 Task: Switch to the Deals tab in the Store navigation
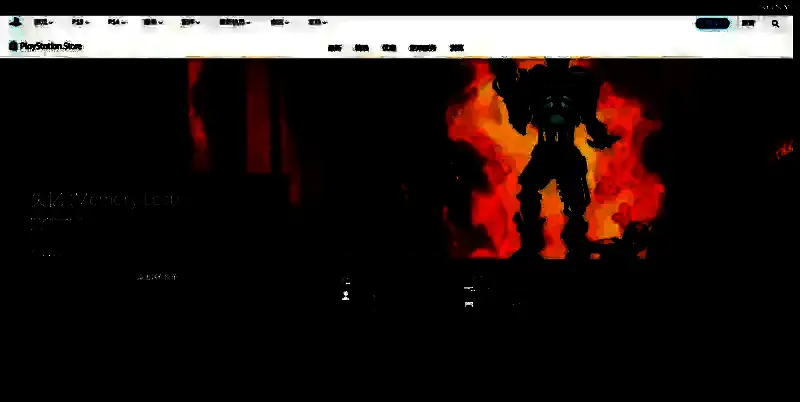coord(389,47)
